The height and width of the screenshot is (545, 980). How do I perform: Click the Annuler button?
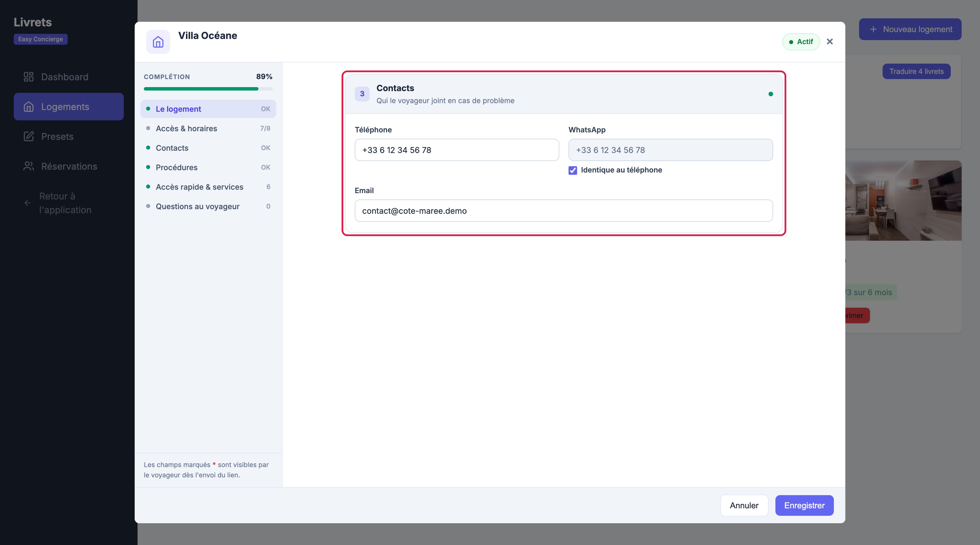click(x=744, y=505)
